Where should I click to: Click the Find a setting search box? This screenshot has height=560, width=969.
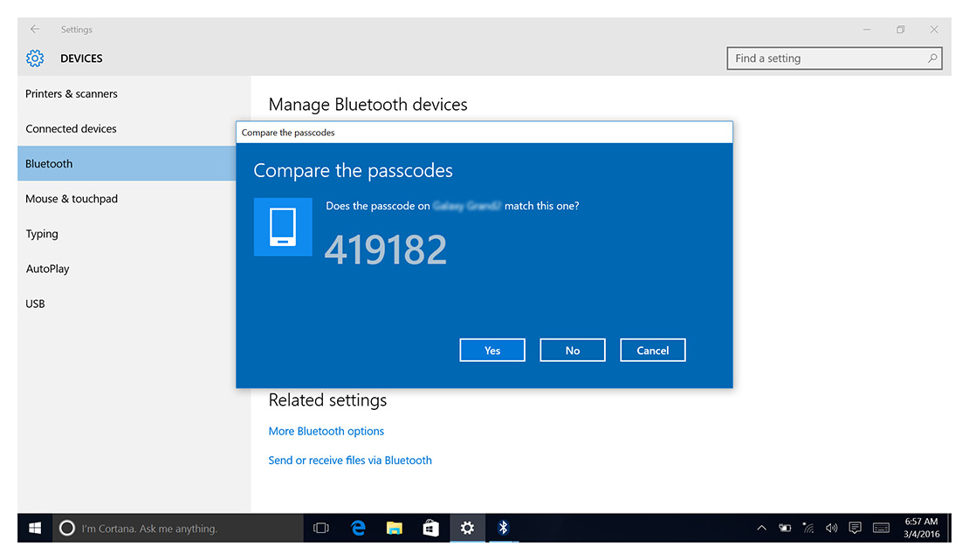pyautogui.click(x=835, y=58)
